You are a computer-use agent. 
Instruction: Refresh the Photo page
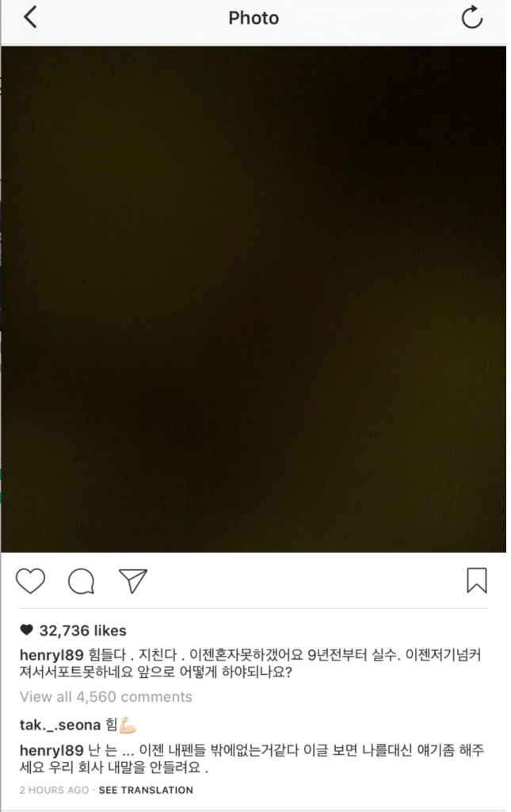click(471, 17)
